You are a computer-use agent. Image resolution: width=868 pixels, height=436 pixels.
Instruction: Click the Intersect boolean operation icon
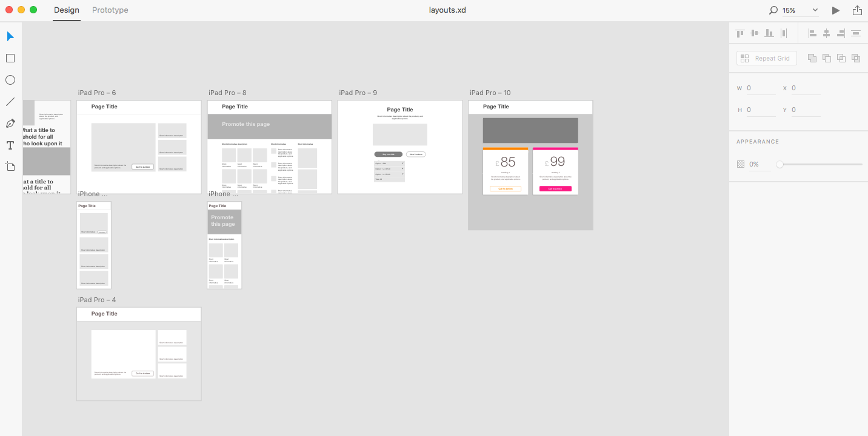(841, 58)
